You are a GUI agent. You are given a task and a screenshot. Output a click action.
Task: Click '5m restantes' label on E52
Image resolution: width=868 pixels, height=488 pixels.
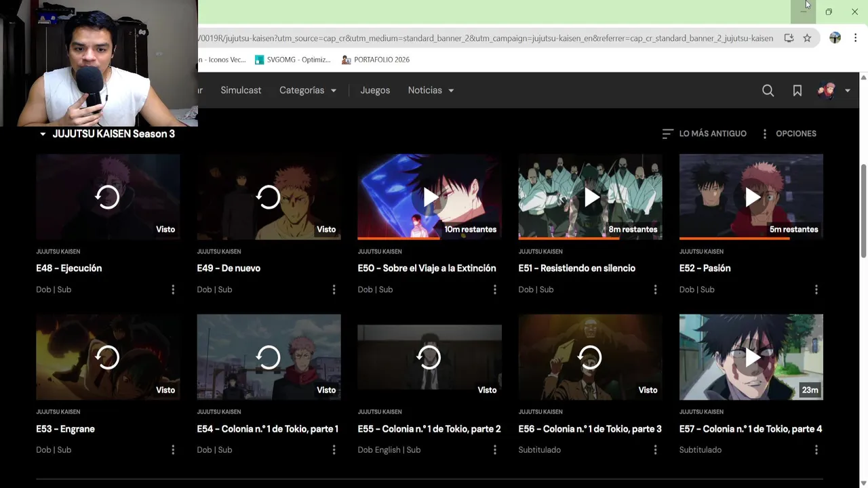pos(793,229)
